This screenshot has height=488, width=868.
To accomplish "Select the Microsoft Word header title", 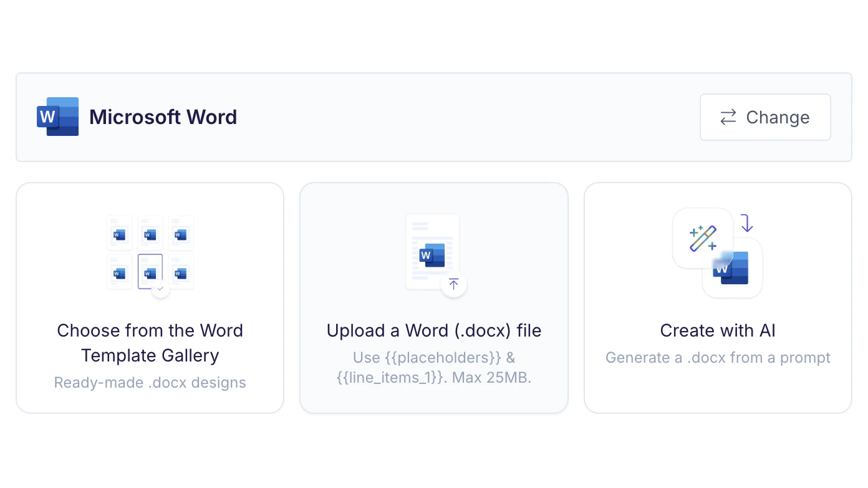I will [163, 117].
